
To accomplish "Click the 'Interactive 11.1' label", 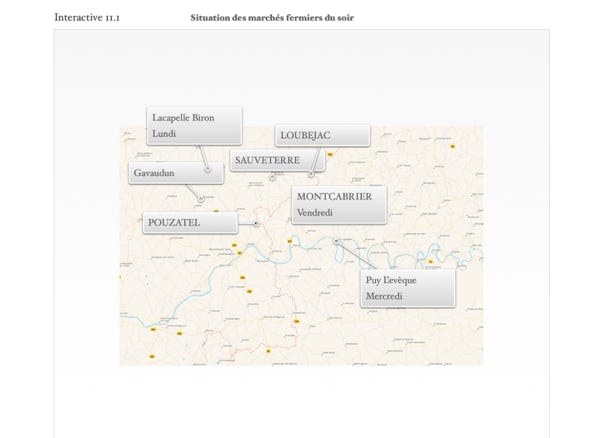I will [87, 18].
